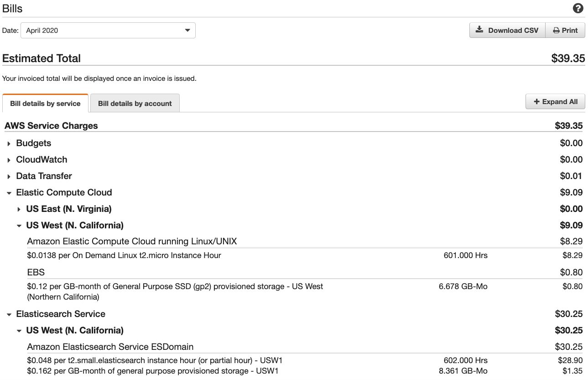Collapse US West region under Elastic Compute Cloud
The width and height of the screenshot is (588, 380).
pyautogui.click(x=19, y=226)
